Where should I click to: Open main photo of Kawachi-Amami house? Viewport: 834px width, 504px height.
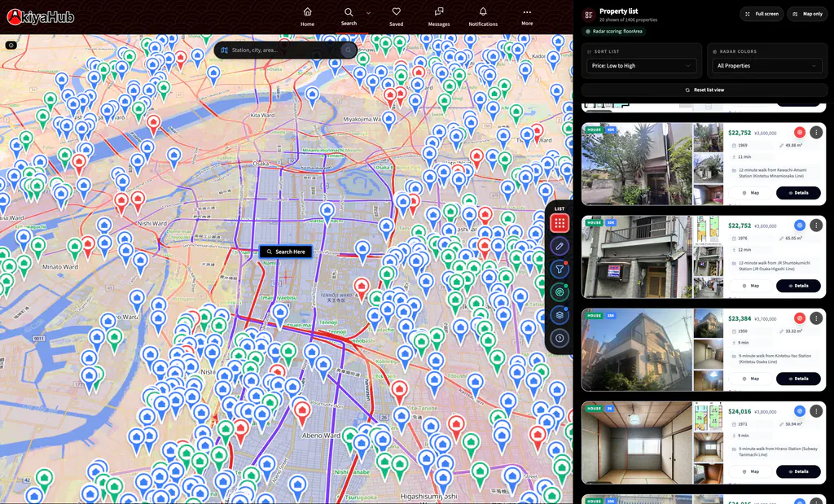tap(637, 164)
